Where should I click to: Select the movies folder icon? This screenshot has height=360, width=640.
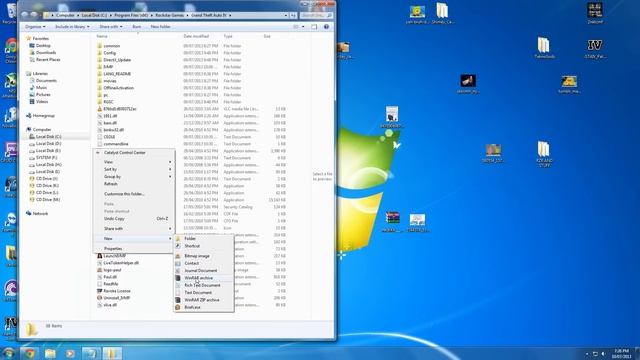pos(100,81)
